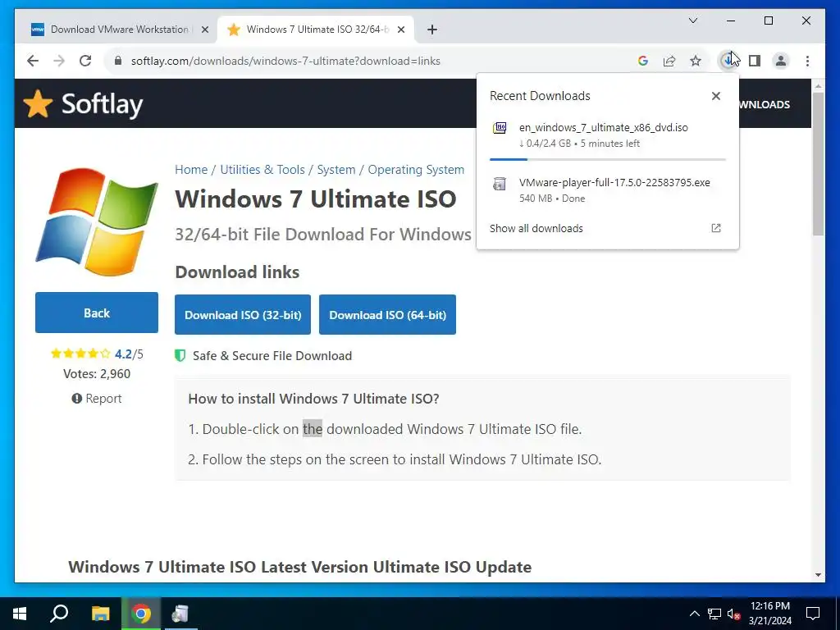This screenshot has width=840, height=630.
Task: Click the network tray icon
Action: click(x=714, y=614)
